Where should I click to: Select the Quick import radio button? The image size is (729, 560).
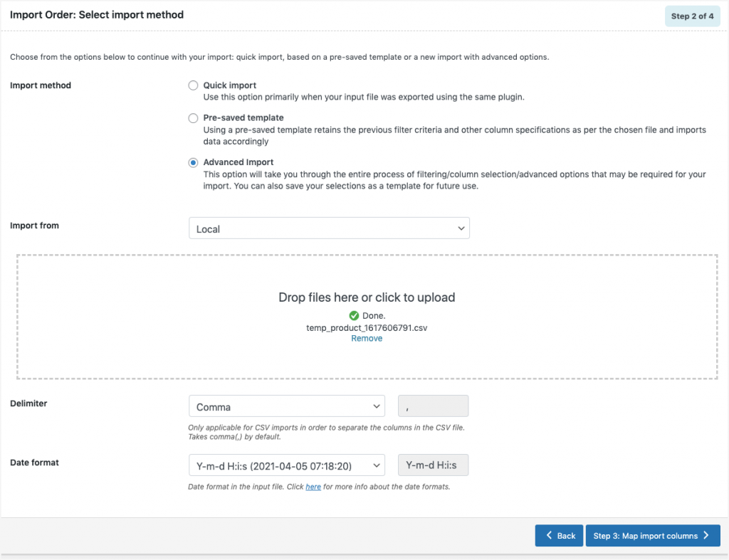(x=193, y=85)
